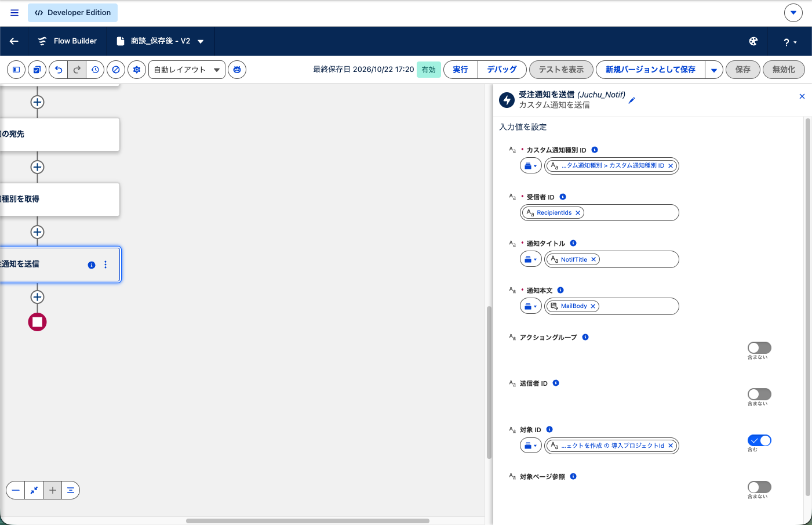Edit the 受注通知を送信 label pencil icon

tap(632, 100)
